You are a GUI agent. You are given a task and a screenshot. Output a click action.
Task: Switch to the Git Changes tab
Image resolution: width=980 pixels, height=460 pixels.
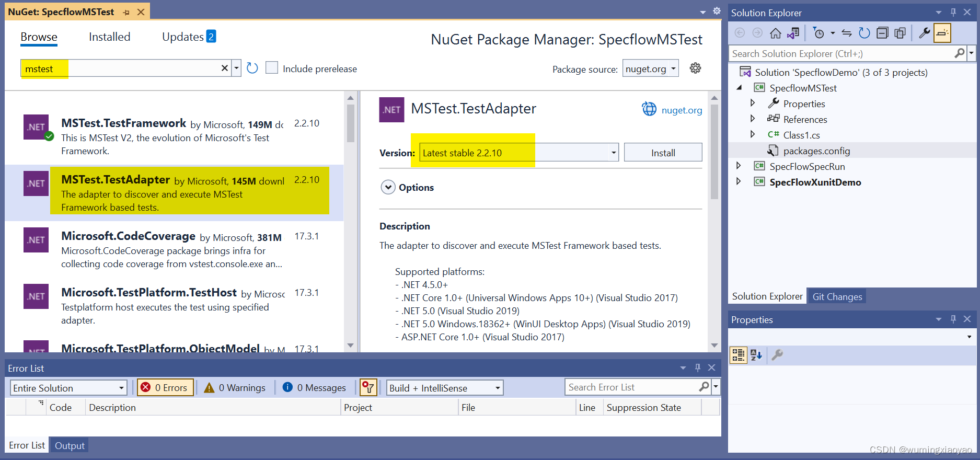tap(837, 296)
